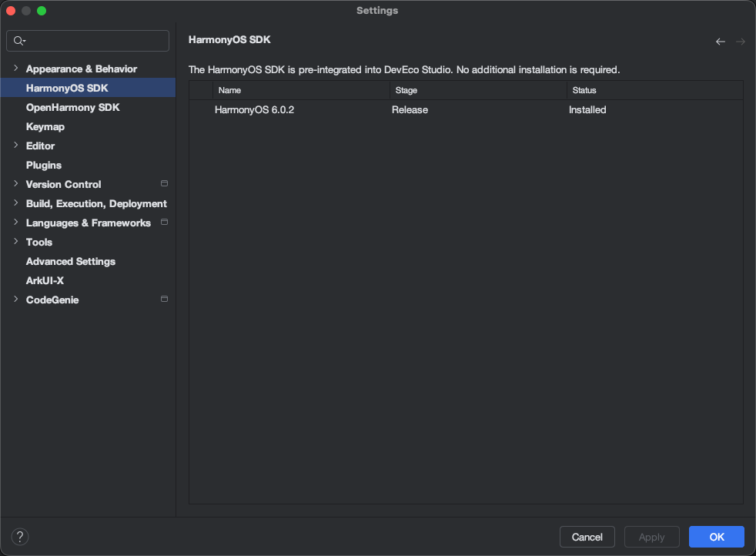Click project-level icon beside CodeGenie
756x556 pixels.
[164, 300]
